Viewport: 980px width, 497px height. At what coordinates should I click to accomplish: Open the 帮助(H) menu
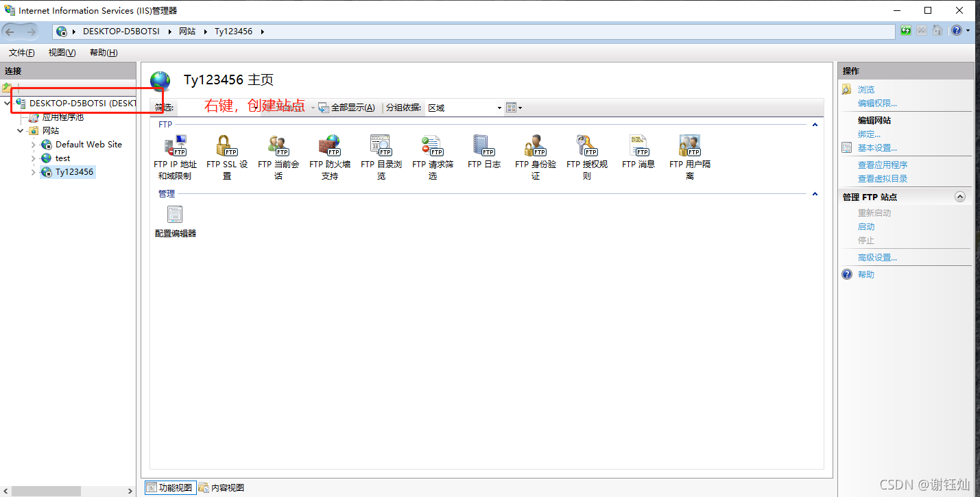click(x=104, y=53)
